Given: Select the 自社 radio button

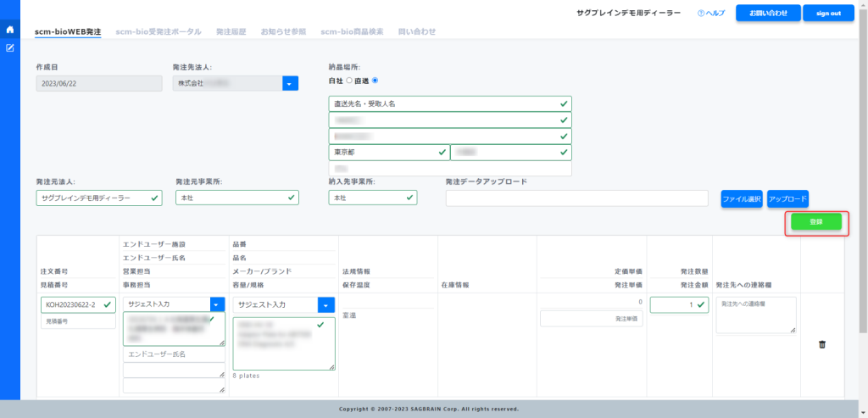Looking at the screenshot, I should (348, 81).
